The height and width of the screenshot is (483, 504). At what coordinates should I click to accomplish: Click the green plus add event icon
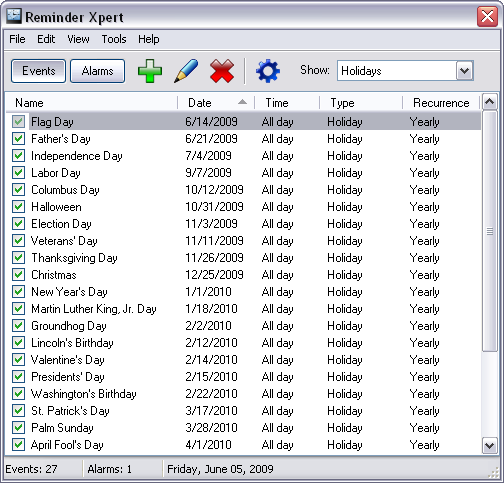(x=150, y=71)
